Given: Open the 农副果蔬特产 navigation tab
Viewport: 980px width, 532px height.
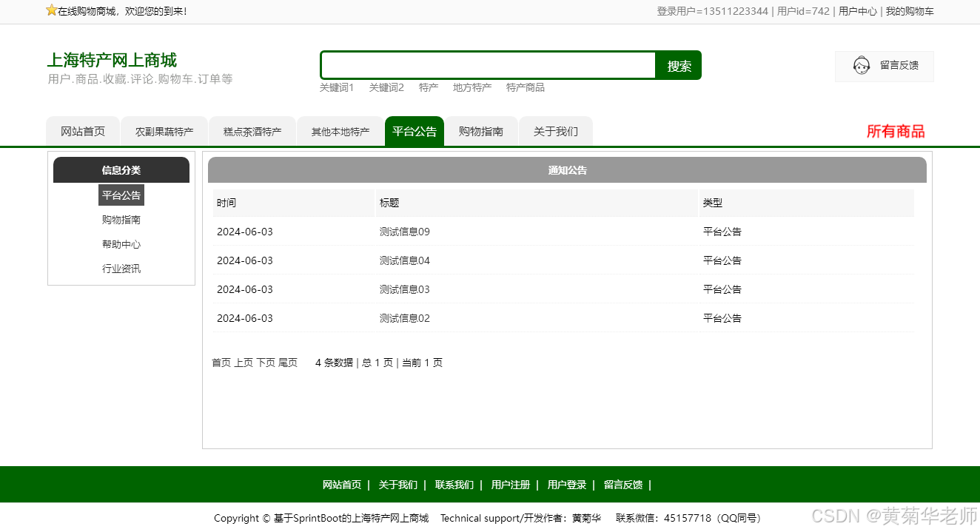Looking at the screenshot, I should (164, 131).
